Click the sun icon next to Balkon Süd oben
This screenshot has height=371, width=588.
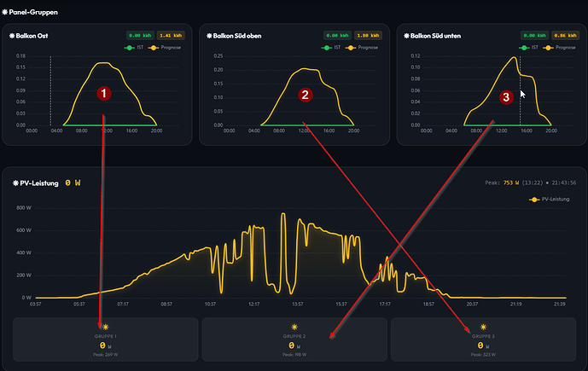[209, 36]
